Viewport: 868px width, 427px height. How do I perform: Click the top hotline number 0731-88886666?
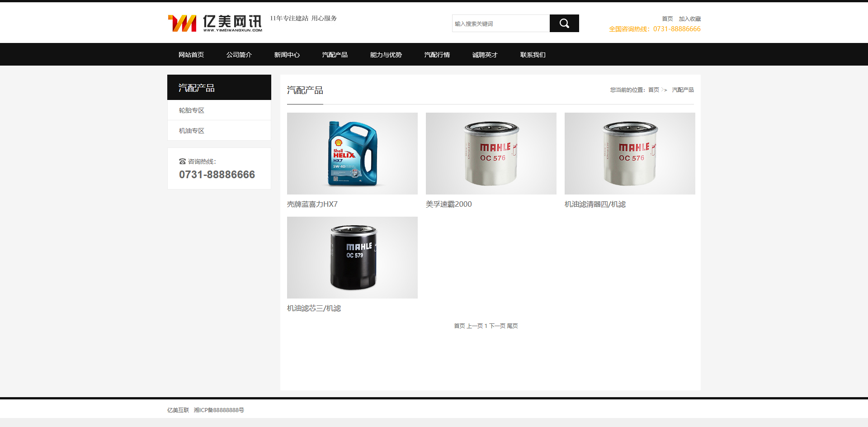coord(677,29)
